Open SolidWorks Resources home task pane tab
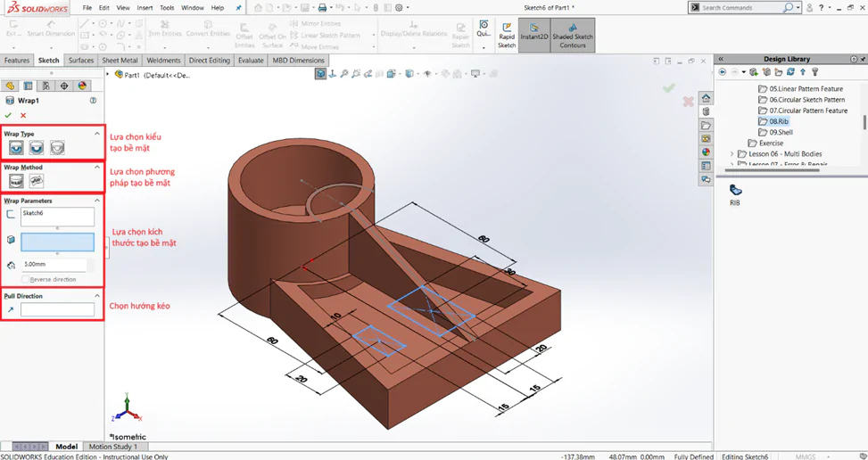This screenshot has height=460, width=868. pyautogui.click(x=706, y=98)
